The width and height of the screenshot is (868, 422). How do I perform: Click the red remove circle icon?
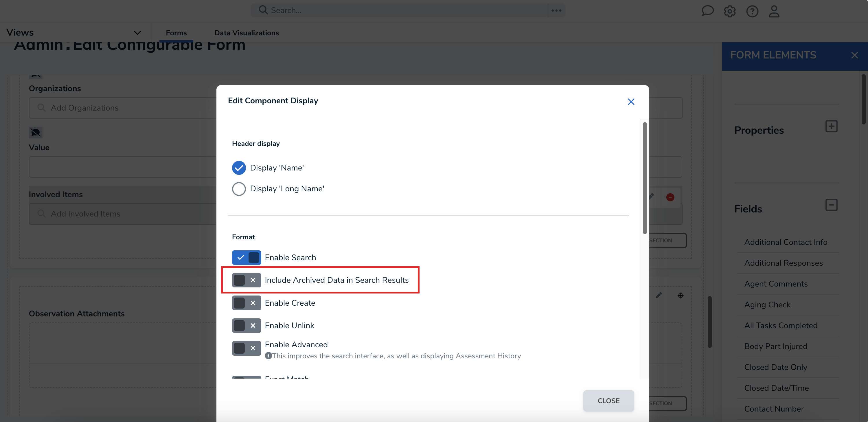[670, 197]
